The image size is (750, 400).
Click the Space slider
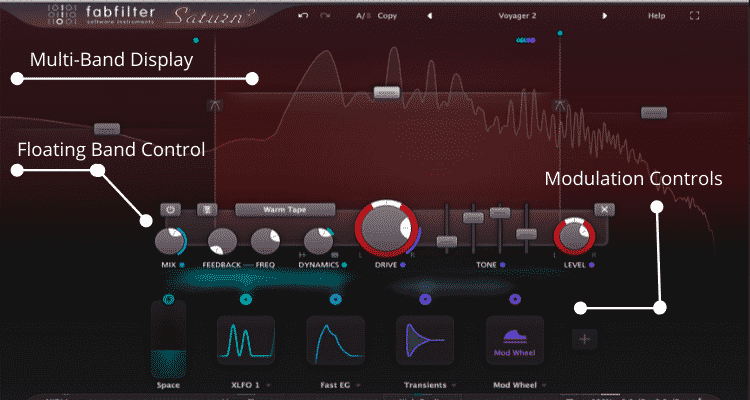(168, 340)
